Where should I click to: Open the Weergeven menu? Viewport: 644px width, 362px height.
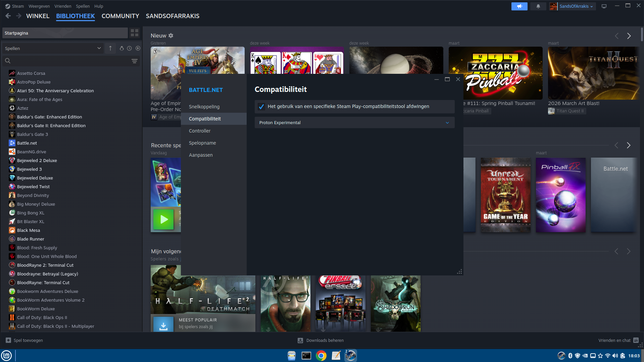tap(39, 6)
